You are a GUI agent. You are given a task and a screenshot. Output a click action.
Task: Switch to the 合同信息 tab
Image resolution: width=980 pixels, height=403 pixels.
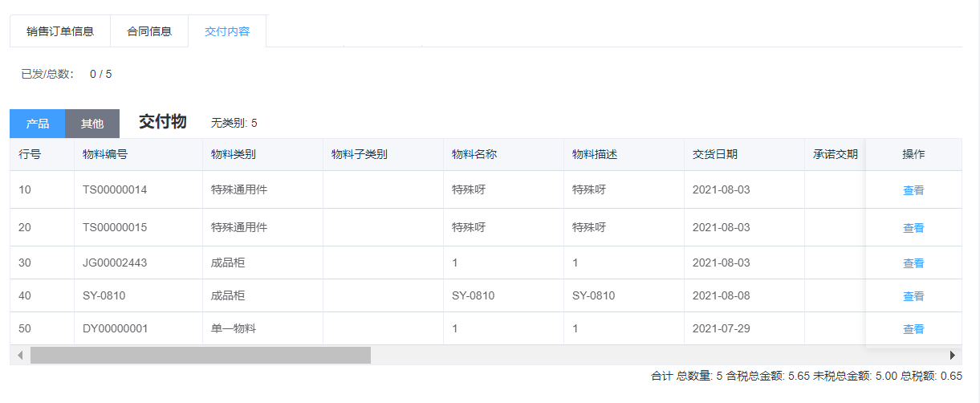(149, 32)
